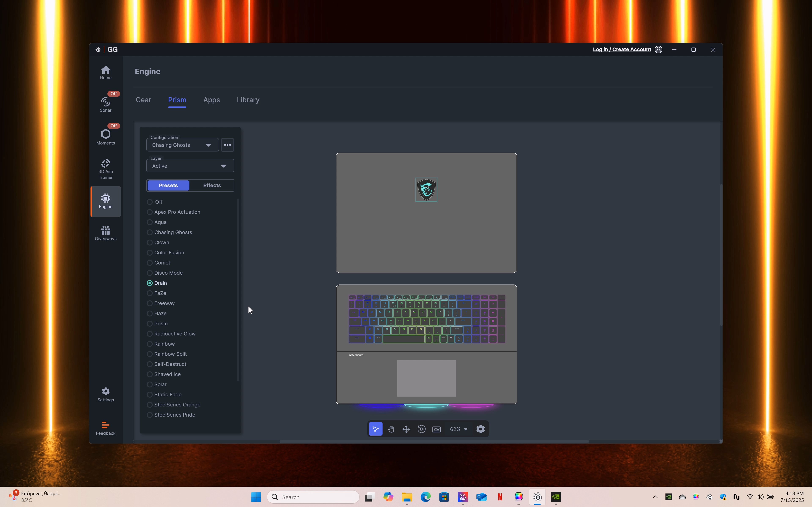Viewport: 812px width, 507px height.
Task: Switch to the Effects tab
Action: (x=212, y=185)
